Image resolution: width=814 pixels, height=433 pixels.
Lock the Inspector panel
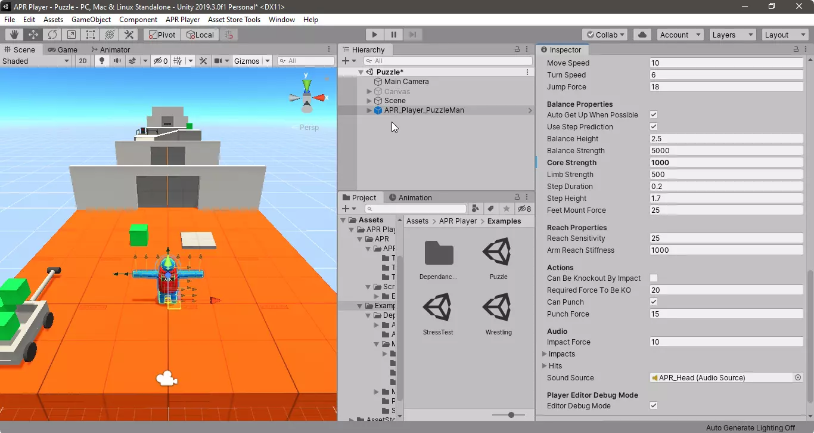(x=796, y=49)
